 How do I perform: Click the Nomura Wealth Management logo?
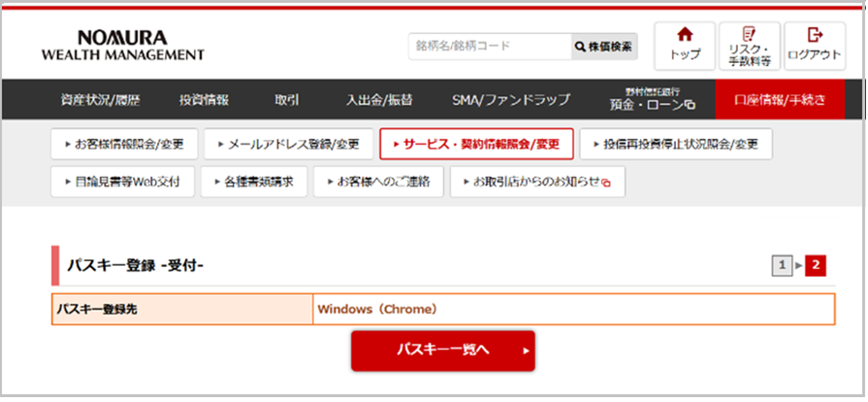click(x=122, y=46)
